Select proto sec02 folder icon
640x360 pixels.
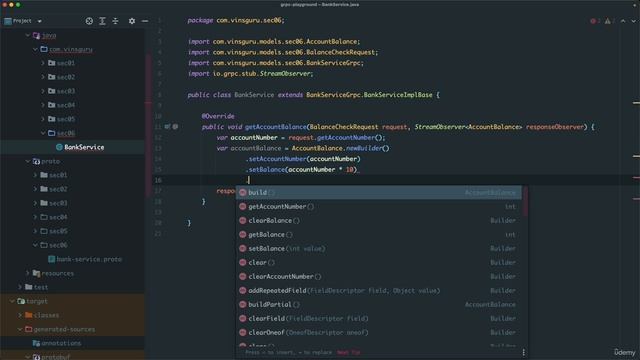tap(44, 189)
